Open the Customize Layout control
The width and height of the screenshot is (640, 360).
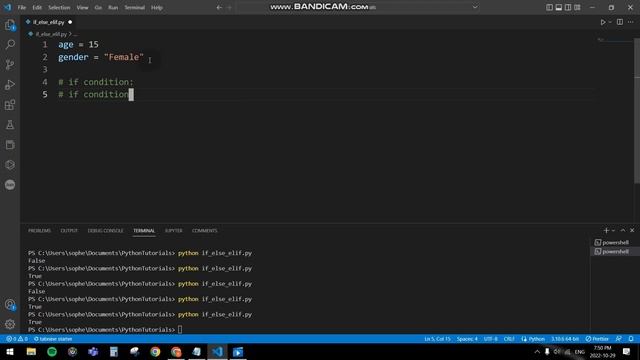(x=577, y=7)
